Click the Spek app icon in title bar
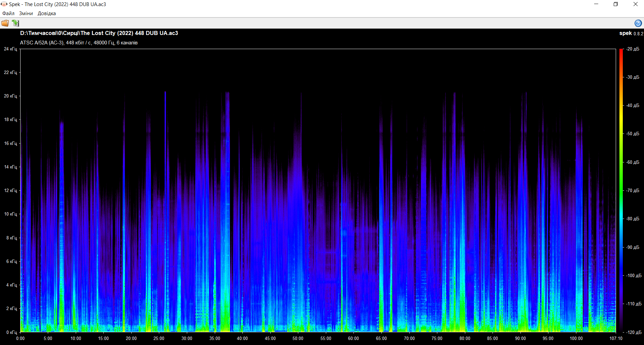 tap(4, 4)
